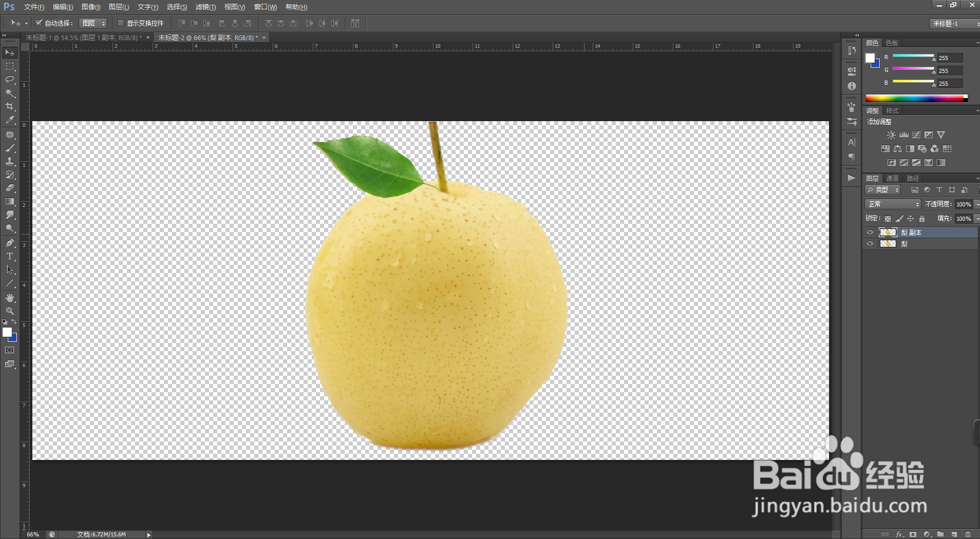
Task: Close the 未标题-2 document tab
Action: 264,37
